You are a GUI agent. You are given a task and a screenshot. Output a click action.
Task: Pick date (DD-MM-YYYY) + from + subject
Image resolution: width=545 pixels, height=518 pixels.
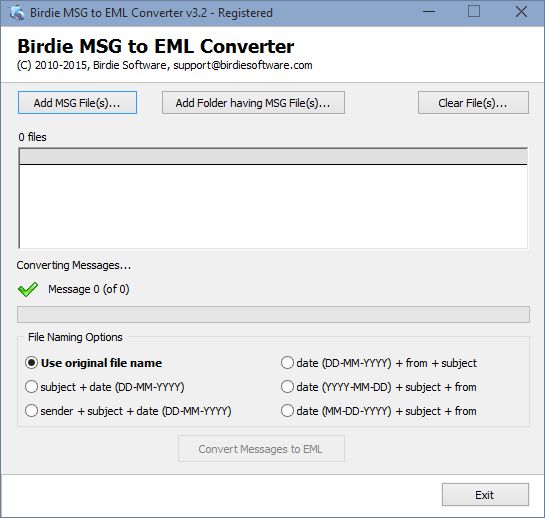pos(379,363)
